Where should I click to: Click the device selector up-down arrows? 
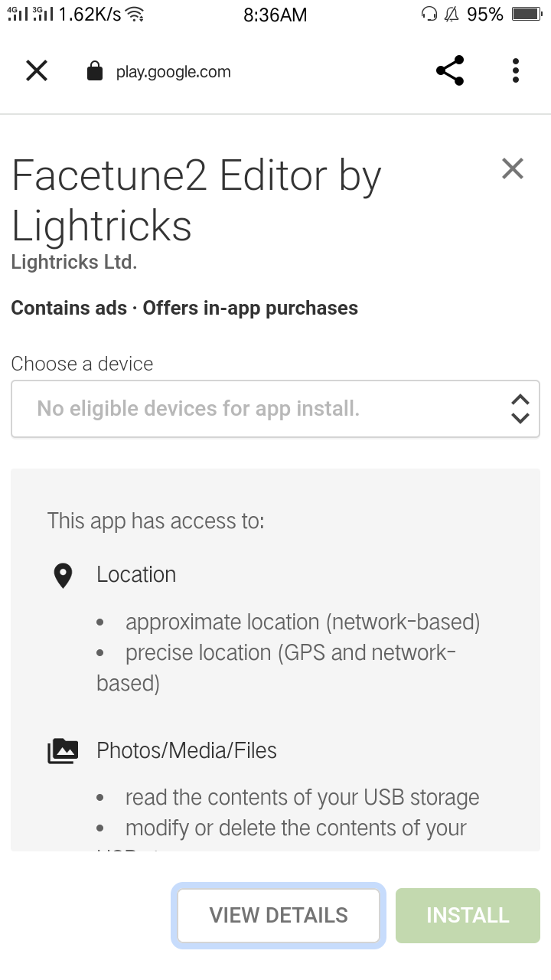coord(520,409)
